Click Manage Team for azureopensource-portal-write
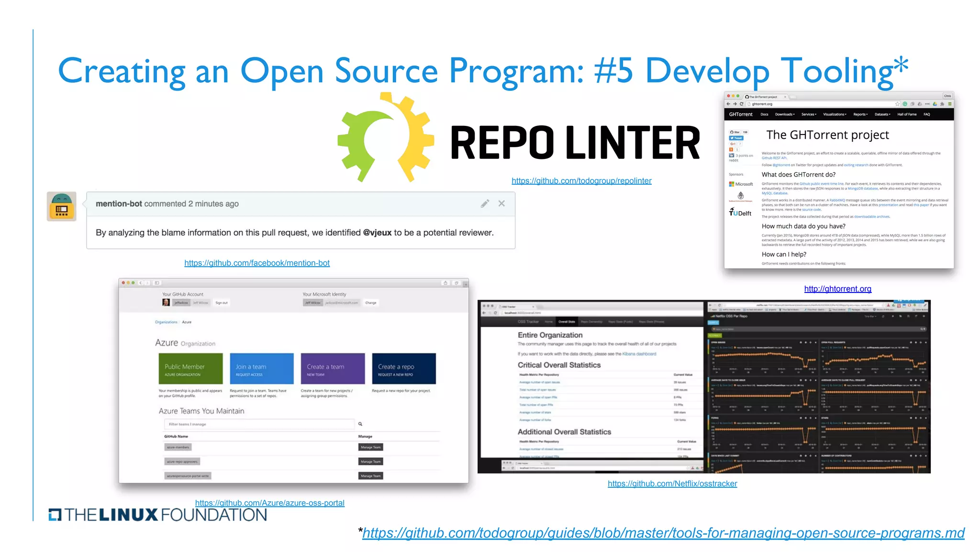980x552 pixels. pyautogui.click(x=371, y=476)
